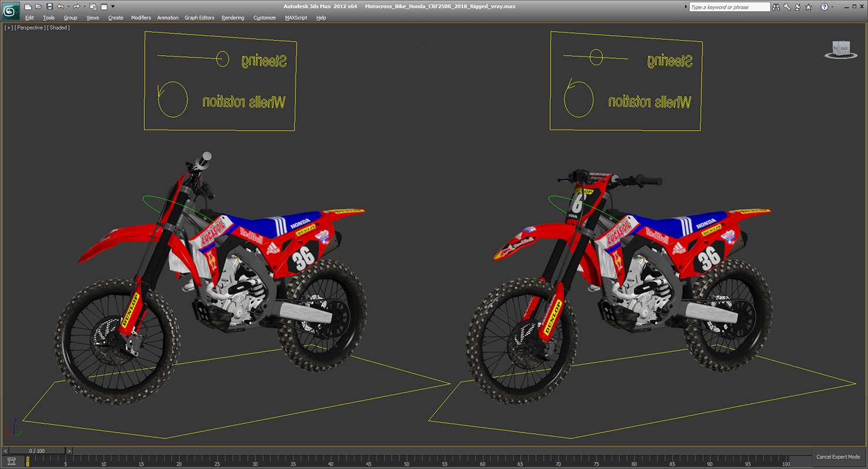Click the New Scene icon
The image size is (868, 469).
coord(28,6)
